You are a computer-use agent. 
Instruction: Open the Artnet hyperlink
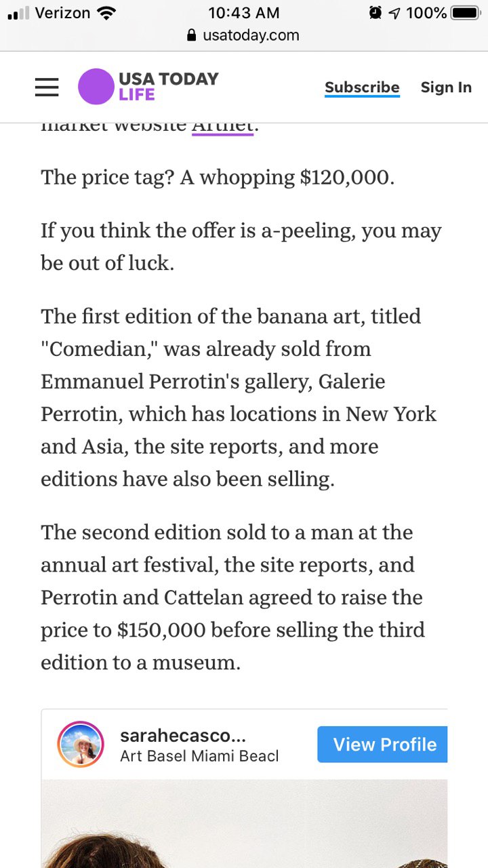222,126
